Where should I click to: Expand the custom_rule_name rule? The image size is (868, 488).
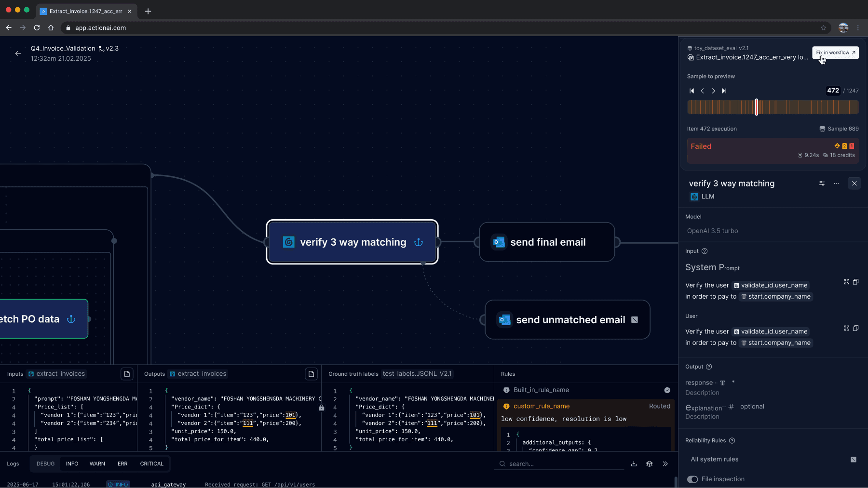point(586,406)
